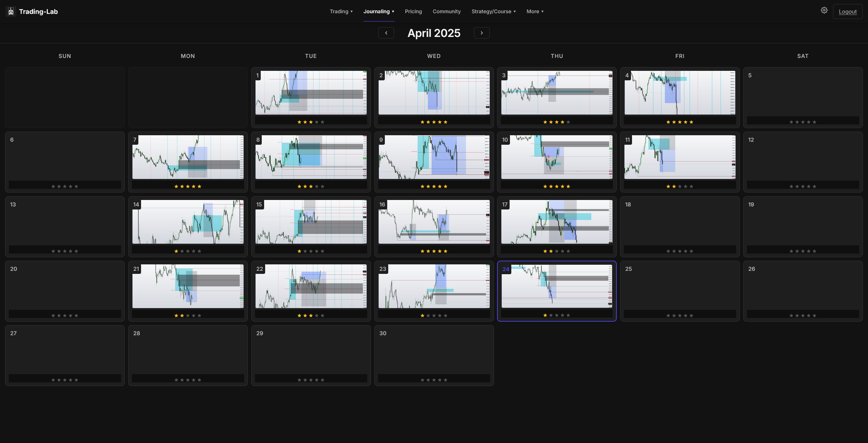The height and width of the screenshot is (443, 868).
Task: Go to next month arrow
Action: (x=481, y=33)
